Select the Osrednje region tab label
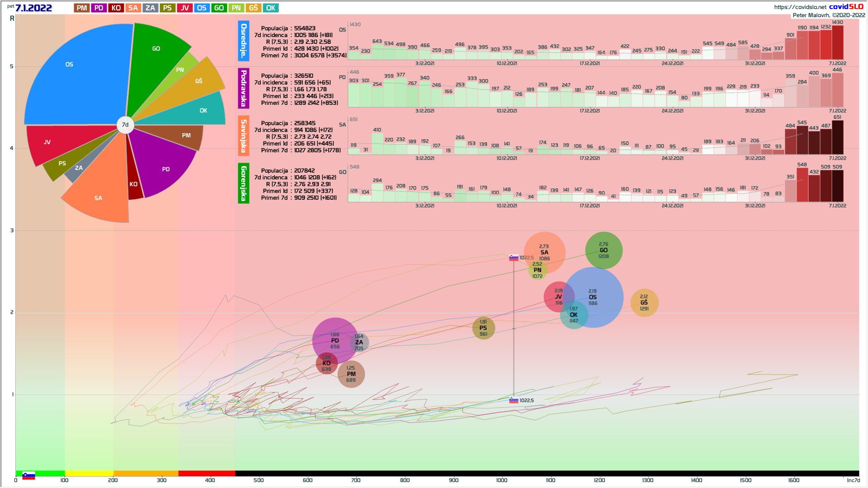The width and height of the screenshot is (868, 488). pos(243,41)
